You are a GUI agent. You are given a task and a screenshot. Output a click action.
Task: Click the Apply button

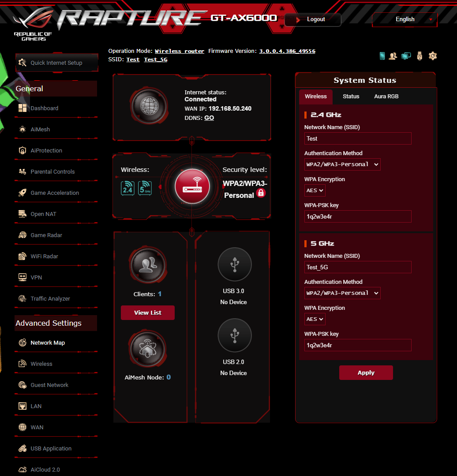tap(366, 373)
